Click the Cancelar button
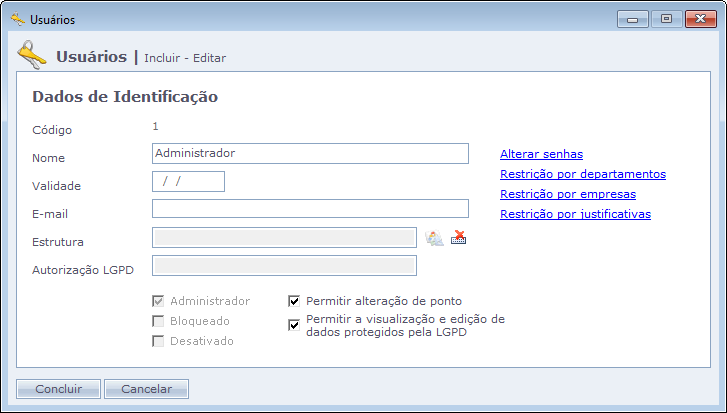Viewport: 727px width, 413px height. [x=146, y=389]
